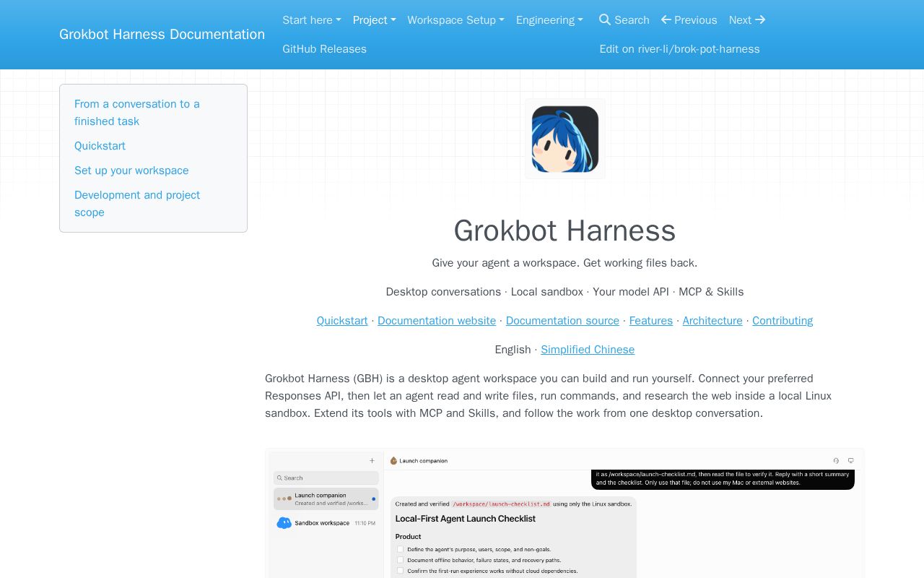Click the large Grokbot Harness page heading

pyautogui.click(x=565, y=231)
